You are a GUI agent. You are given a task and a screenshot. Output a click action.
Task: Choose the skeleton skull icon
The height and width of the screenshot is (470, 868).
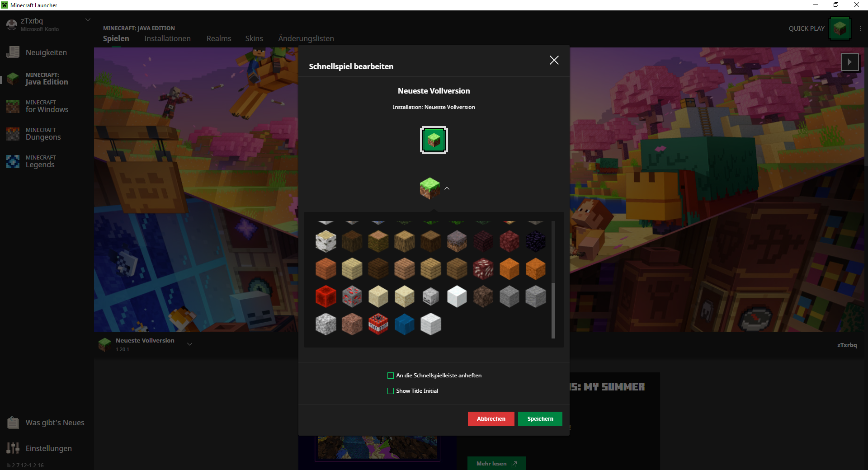[x=431, y=297]
